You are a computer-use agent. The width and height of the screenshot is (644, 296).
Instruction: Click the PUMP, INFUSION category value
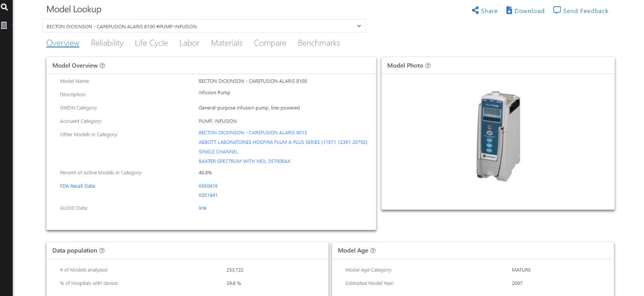point(218,121)
